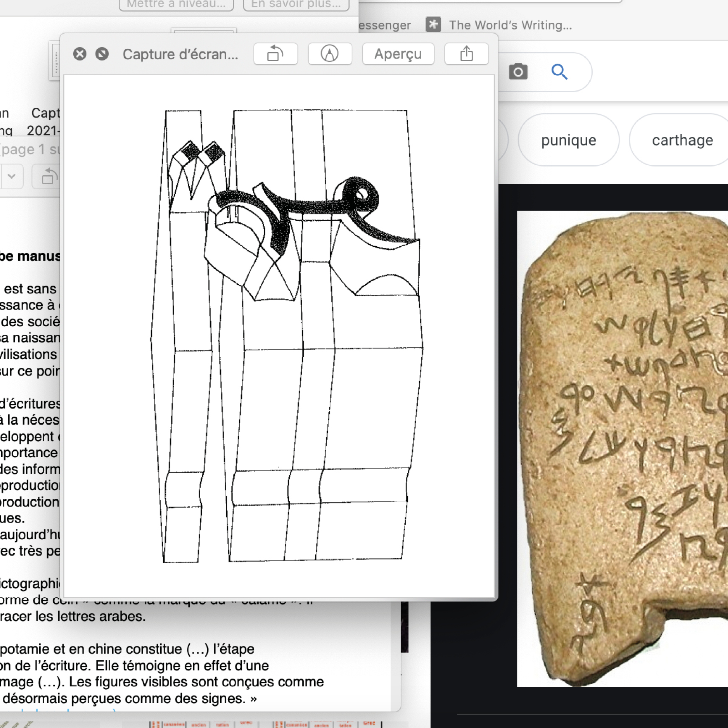Select the 'punique' search suggestion chip
Screen dimensions: 728x728
(568, 140)
